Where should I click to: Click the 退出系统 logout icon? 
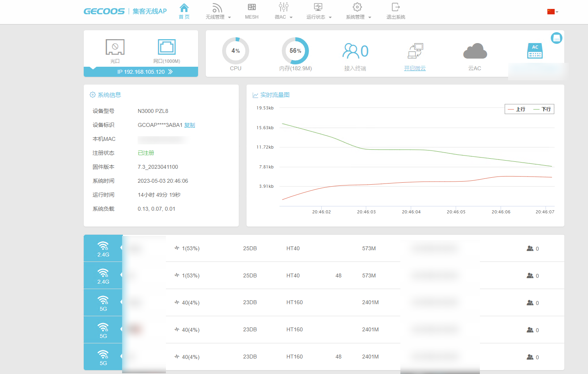click(395, 7)
